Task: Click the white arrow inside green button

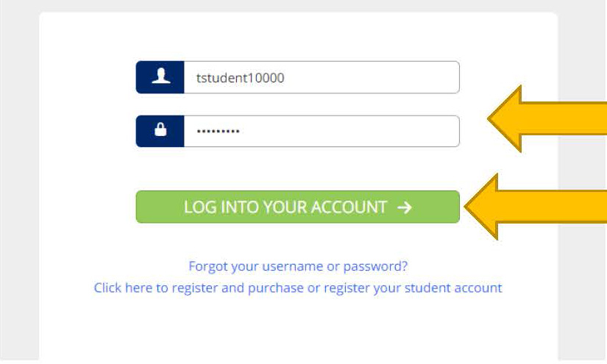Action: (x=405, y=207)
